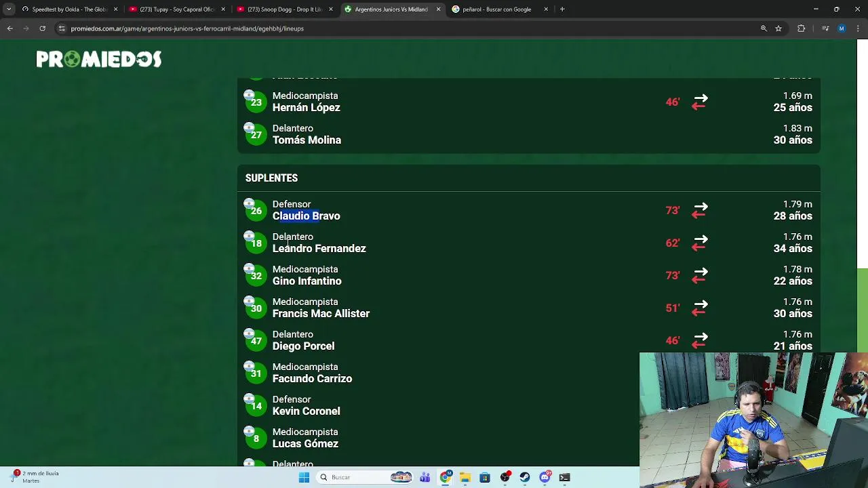
Task: Open Microsoft Teams from the taskbar
Action: tap(425, 477)
